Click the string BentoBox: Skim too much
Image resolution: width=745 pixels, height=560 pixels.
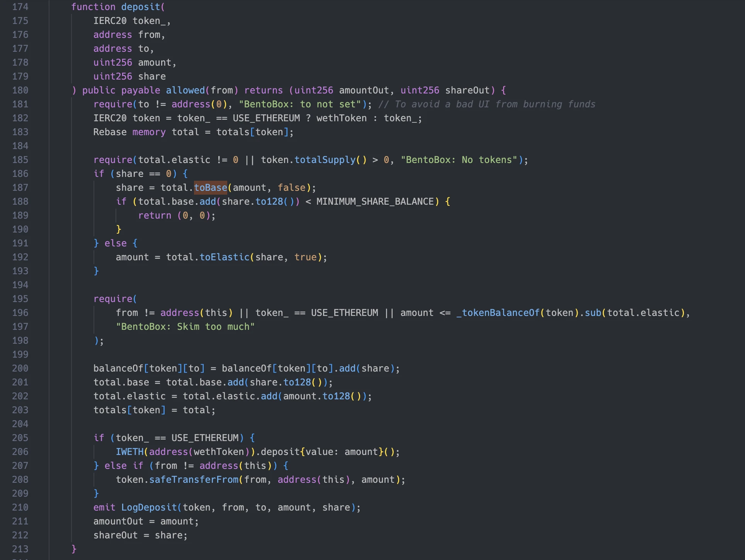pyautogui.click(x=185, y=326)
